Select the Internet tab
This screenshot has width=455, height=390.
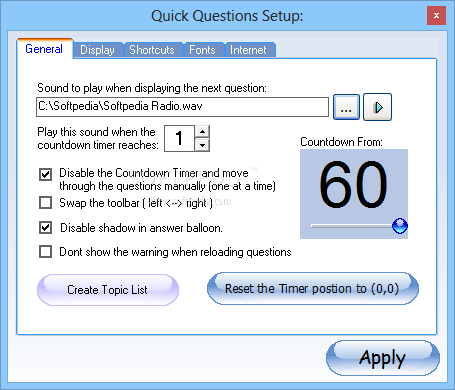[248, 50]
